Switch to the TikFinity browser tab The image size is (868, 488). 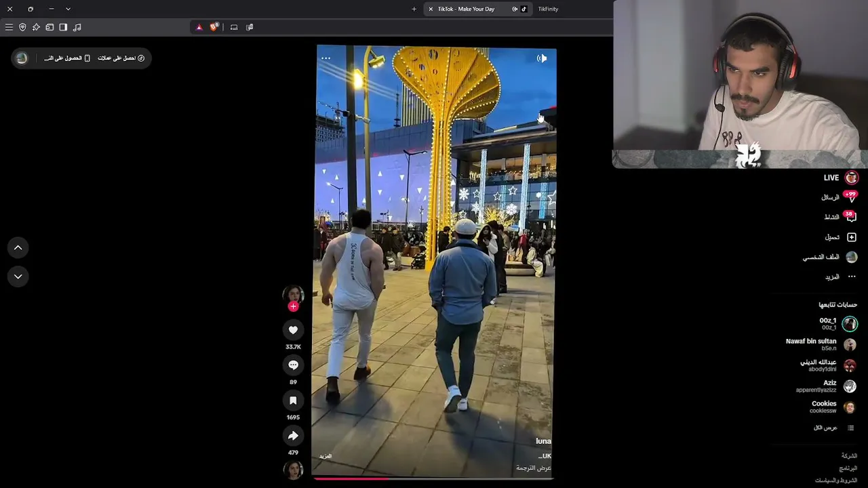pos(548,9)
